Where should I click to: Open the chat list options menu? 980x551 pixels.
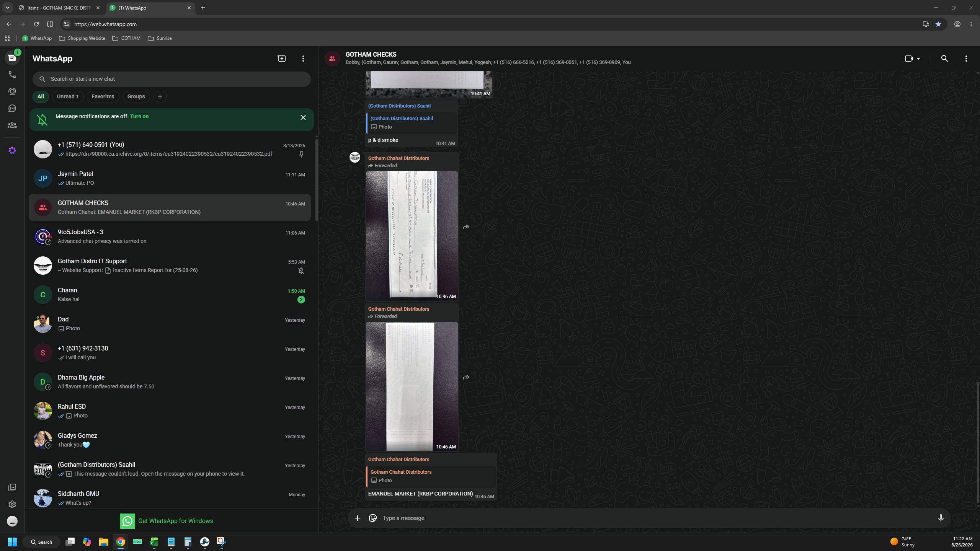(303, 59)
